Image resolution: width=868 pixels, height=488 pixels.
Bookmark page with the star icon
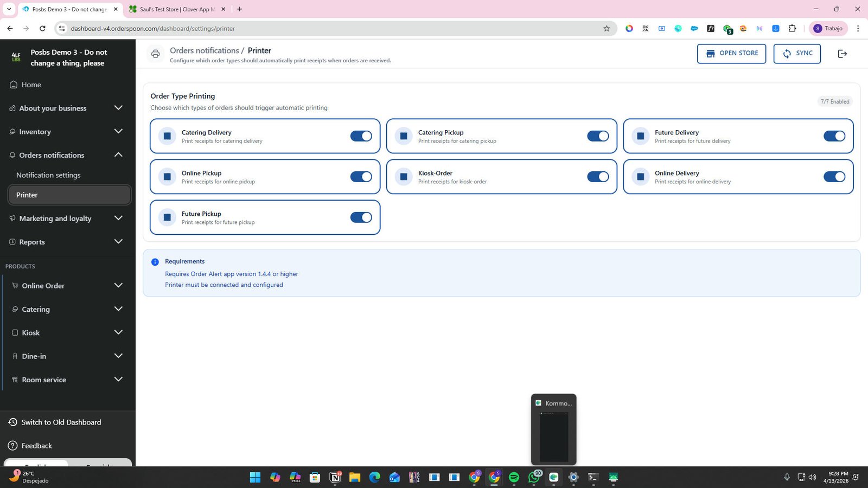607,29
